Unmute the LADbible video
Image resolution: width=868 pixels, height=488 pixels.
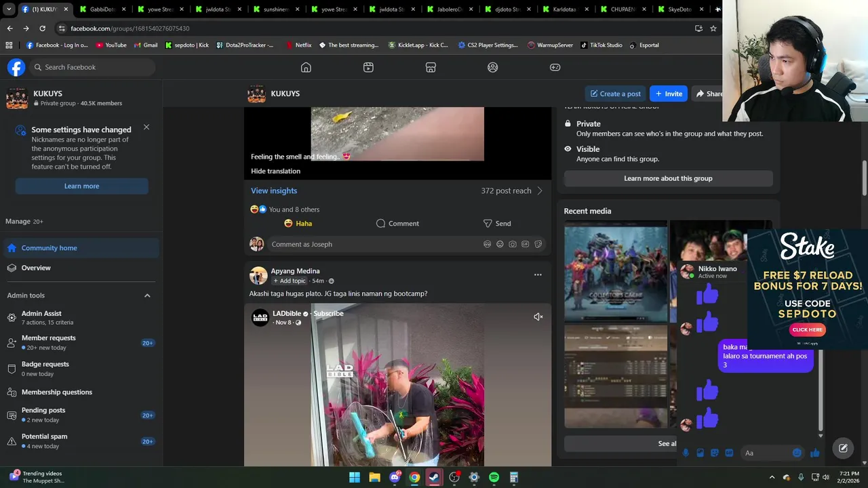pos(538,317)
